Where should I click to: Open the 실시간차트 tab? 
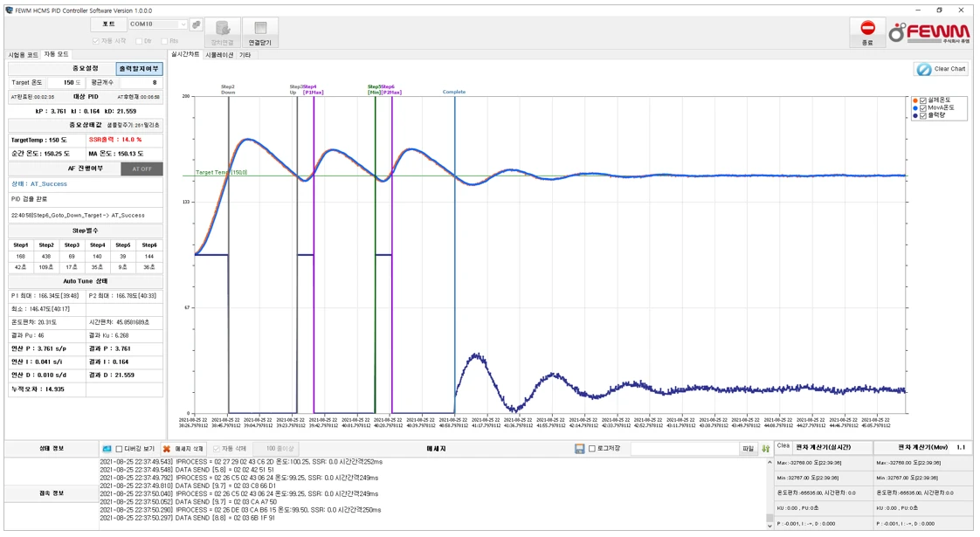coord(185,54)
